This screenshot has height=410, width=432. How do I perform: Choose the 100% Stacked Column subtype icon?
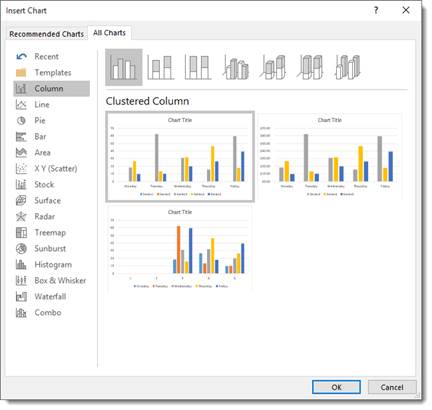(198, 67)
